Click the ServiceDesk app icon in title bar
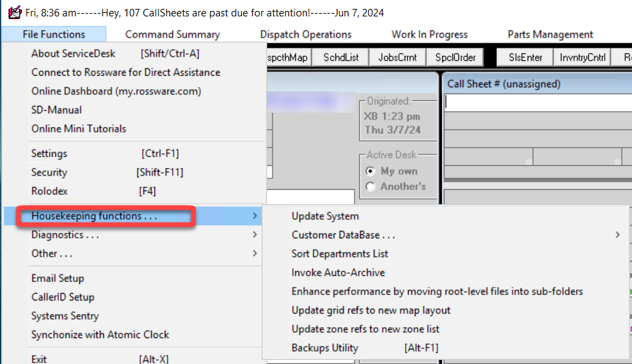Image resolution: width=632 pixels, height=364 pixels. [14, 12]
